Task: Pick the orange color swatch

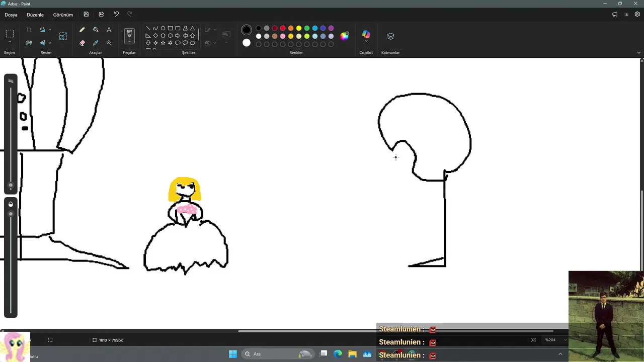Action: (x=291, y=28)
